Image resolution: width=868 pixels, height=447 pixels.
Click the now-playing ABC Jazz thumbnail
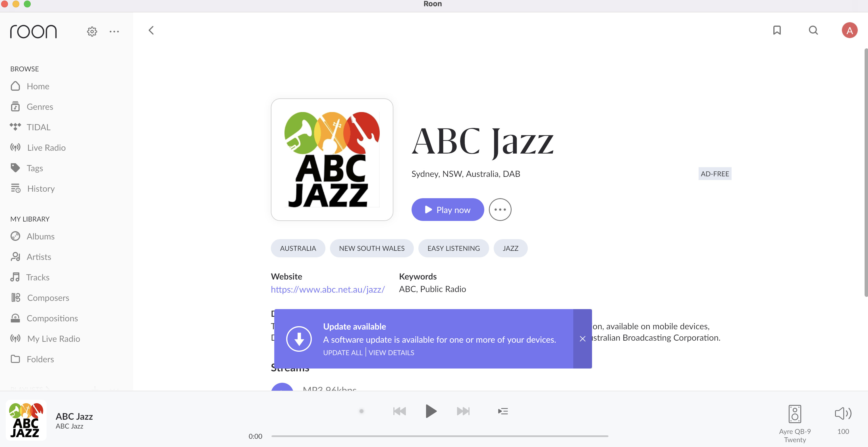pyautogui.click(x=26, y=420)
